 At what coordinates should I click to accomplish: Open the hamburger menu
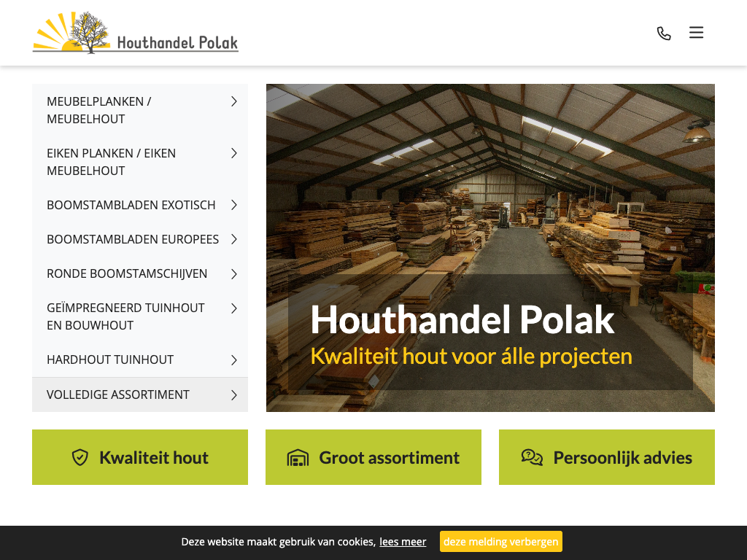696,32
